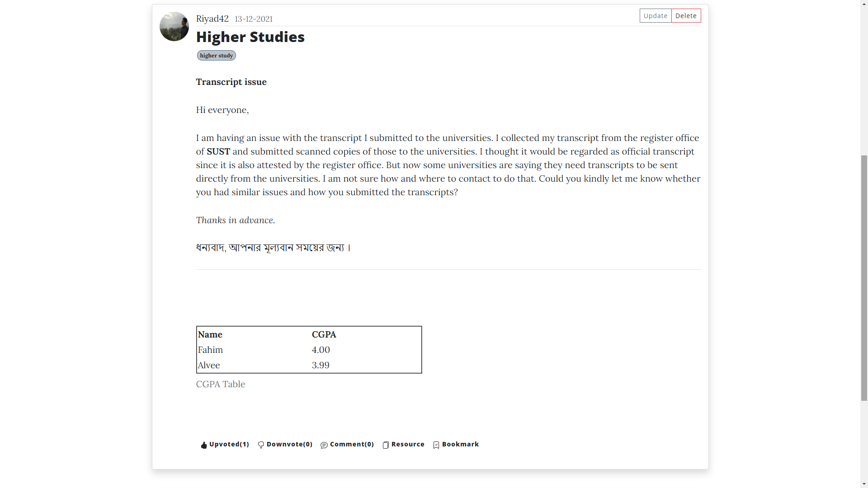The height and width of the screenshot is (488, 868).
Task: Open Riyad42's profile avatar picture
Action: (174, 27)
